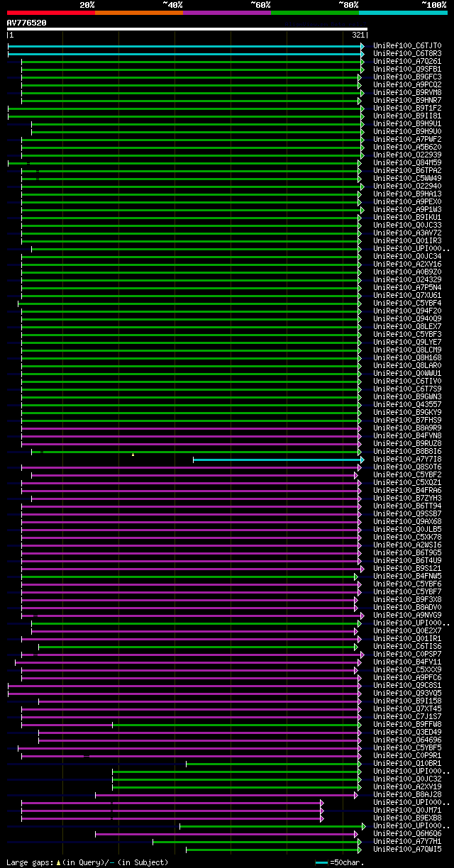Choose the UniRef100_B9T1F2 hit

point(407,108)
